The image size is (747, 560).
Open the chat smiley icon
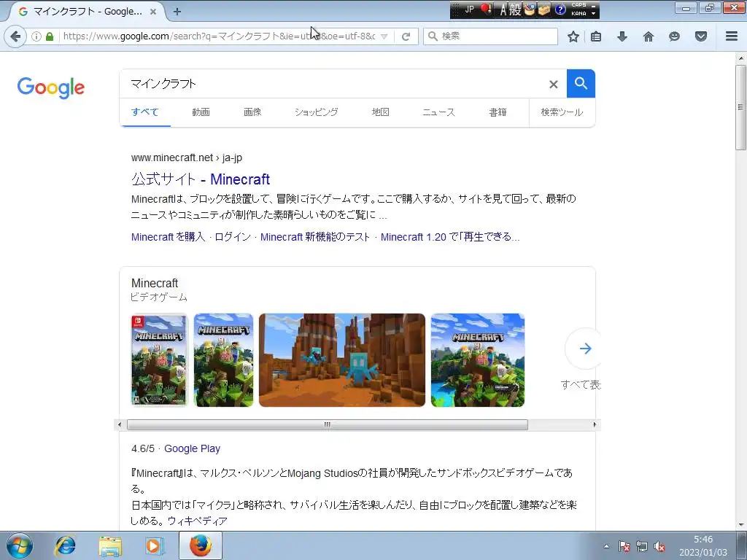674,36
